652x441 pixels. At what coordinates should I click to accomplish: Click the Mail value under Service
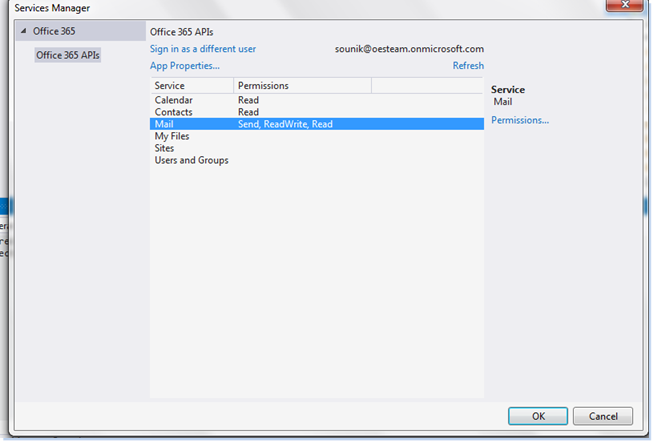click(503, 102)
